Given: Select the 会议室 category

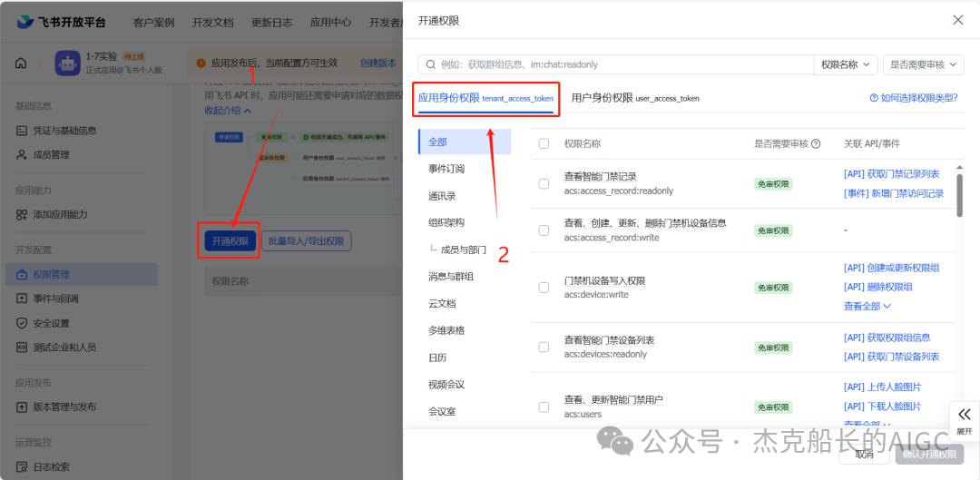Looking at the screenshot, I should 442,411.
